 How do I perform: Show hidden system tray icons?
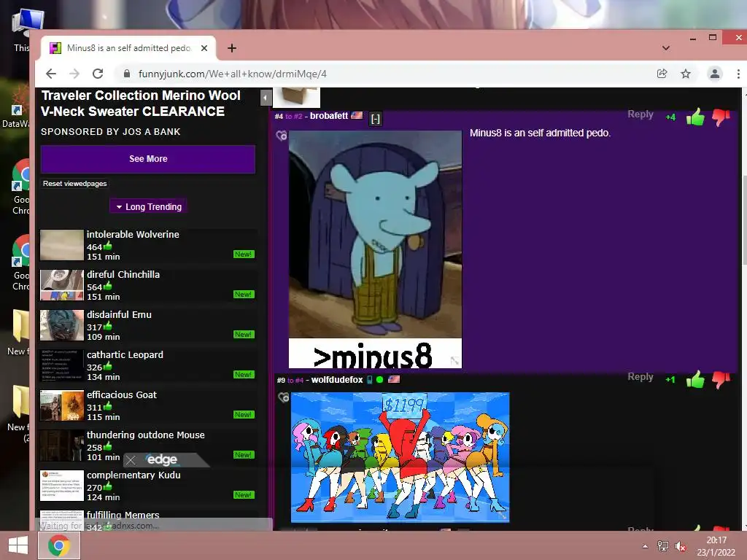pos(645,546)
